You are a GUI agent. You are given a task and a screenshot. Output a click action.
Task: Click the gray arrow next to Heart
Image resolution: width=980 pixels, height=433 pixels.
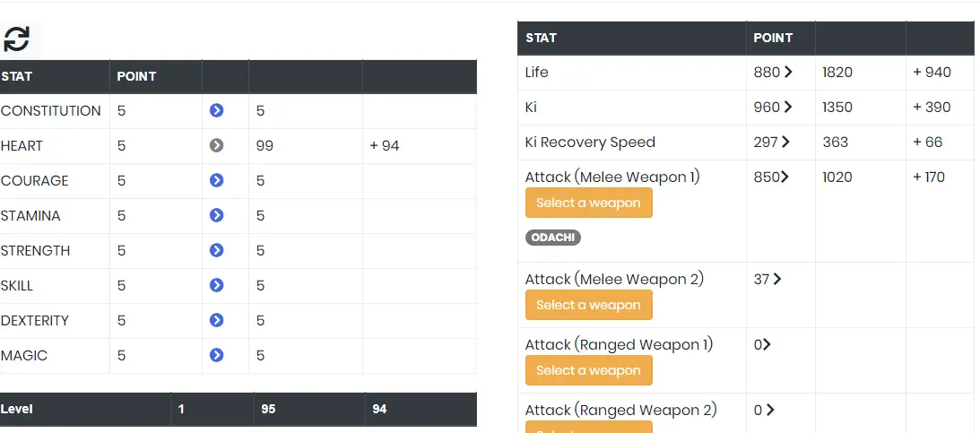[216, 145]
